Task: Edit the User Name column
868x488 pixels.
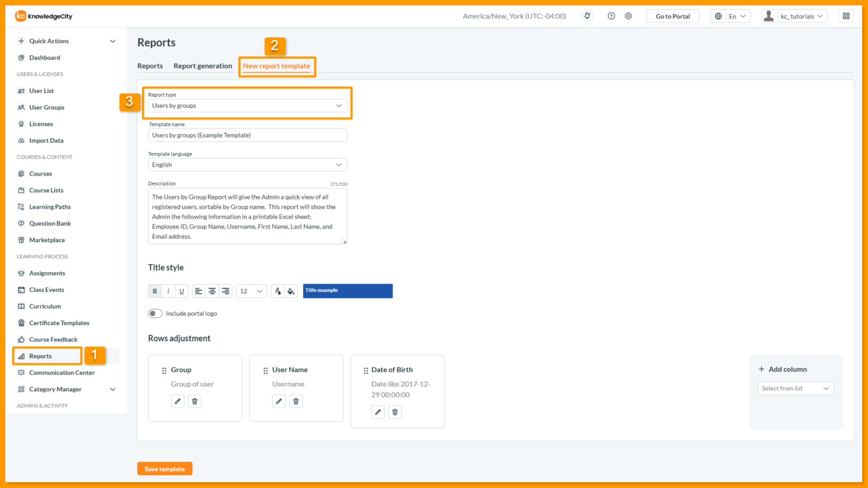Action: [x=279, y=401]
